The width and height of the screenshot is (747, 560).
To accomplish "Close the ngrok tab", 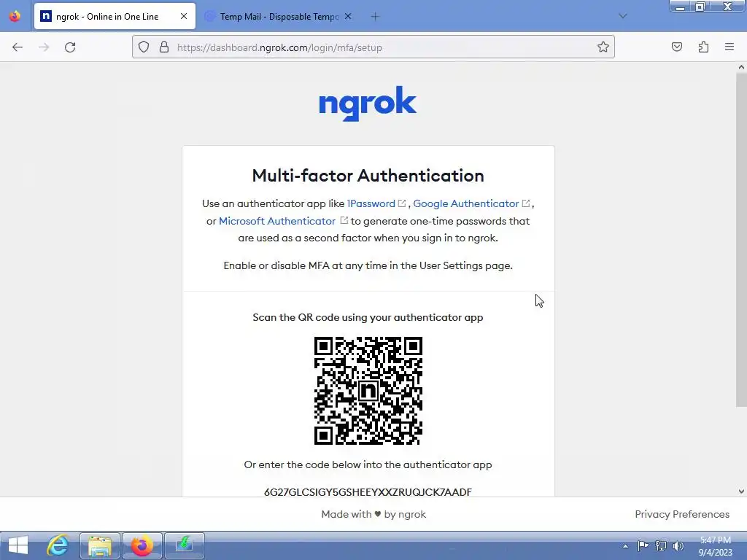I will click(184, 16).
